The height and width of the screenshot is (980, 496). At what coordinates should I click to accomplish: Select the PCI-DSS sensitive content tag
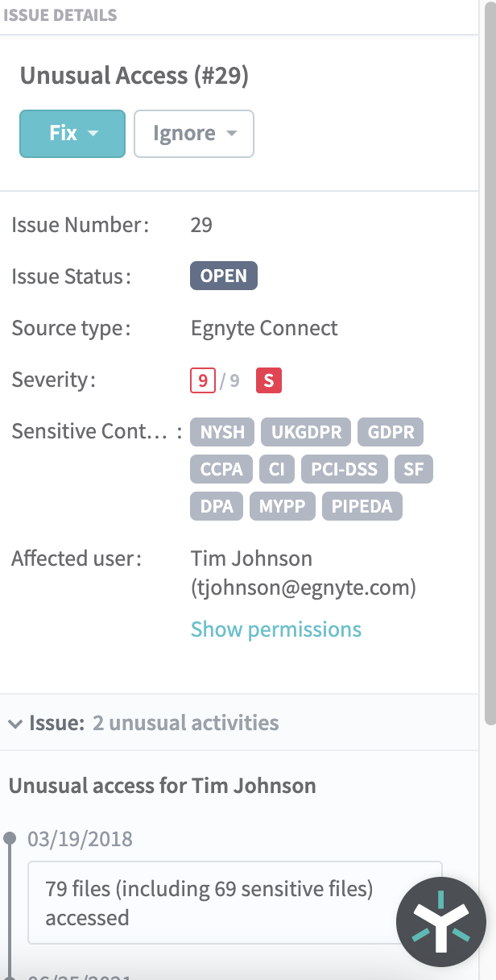coord(345,469)
